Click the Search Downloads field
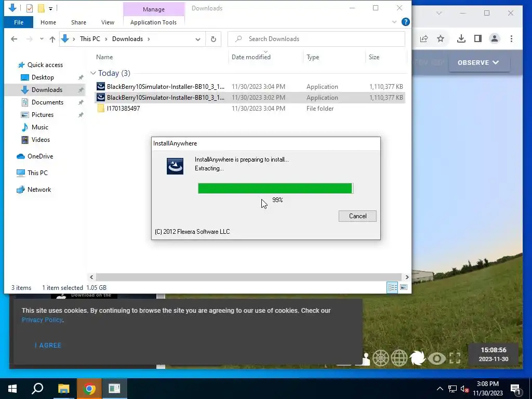The width and height of the screenshot is (532, 399). [x=316, y=38]
